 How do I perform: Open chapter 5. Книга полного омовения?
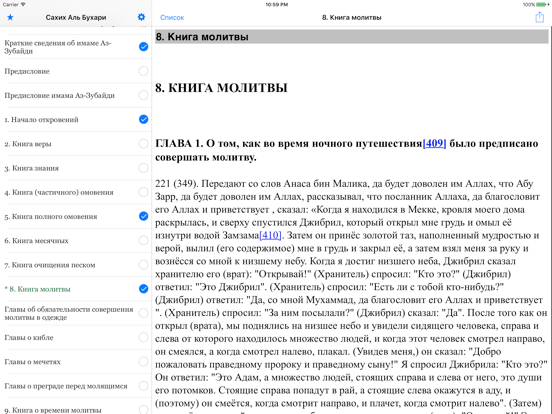pos(51,217)
